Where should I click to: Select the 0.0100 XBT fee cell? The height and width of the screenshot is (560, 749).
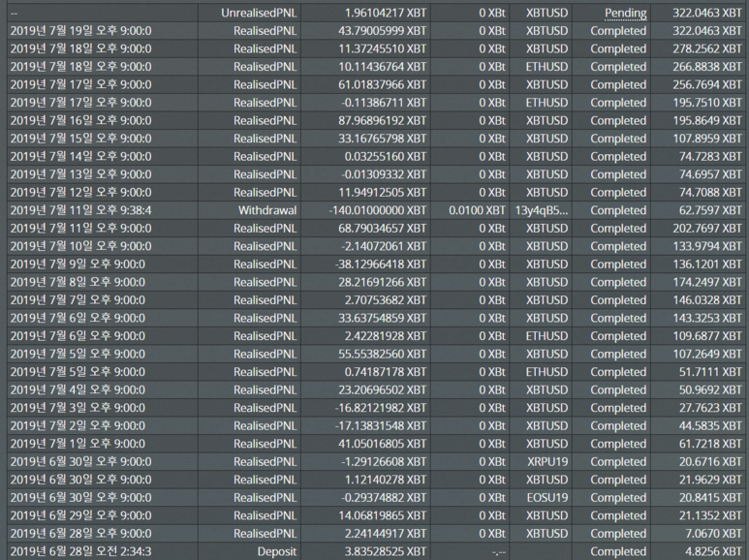point(477,210)
